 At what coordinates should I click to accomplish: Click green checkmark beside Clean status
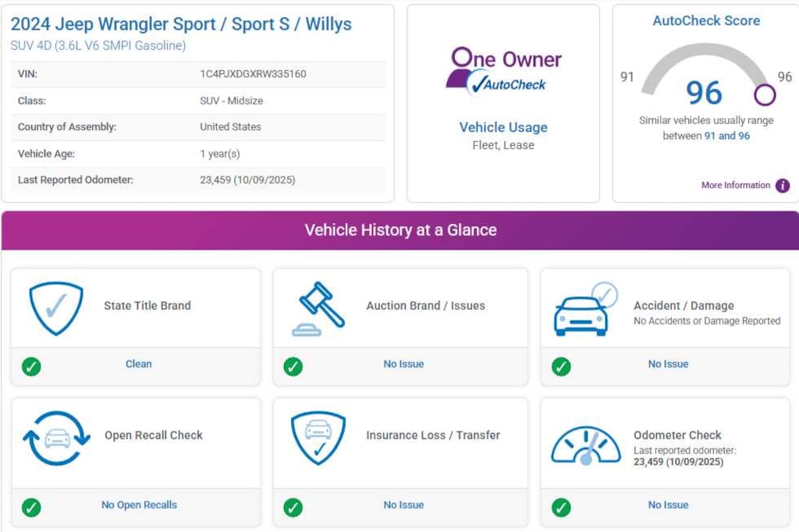pyautogui.click(x=31, y=366)
